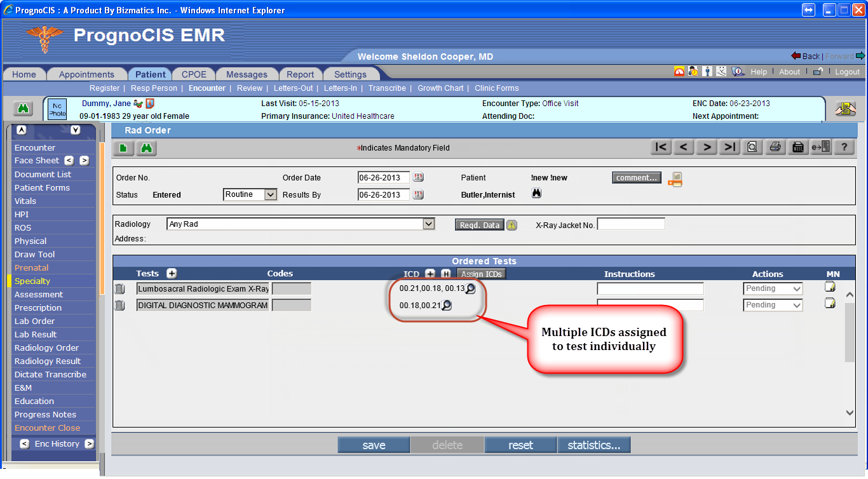The image size is (868, 479).
Task: Click the hands holding document icon
Action: point(846,109)
